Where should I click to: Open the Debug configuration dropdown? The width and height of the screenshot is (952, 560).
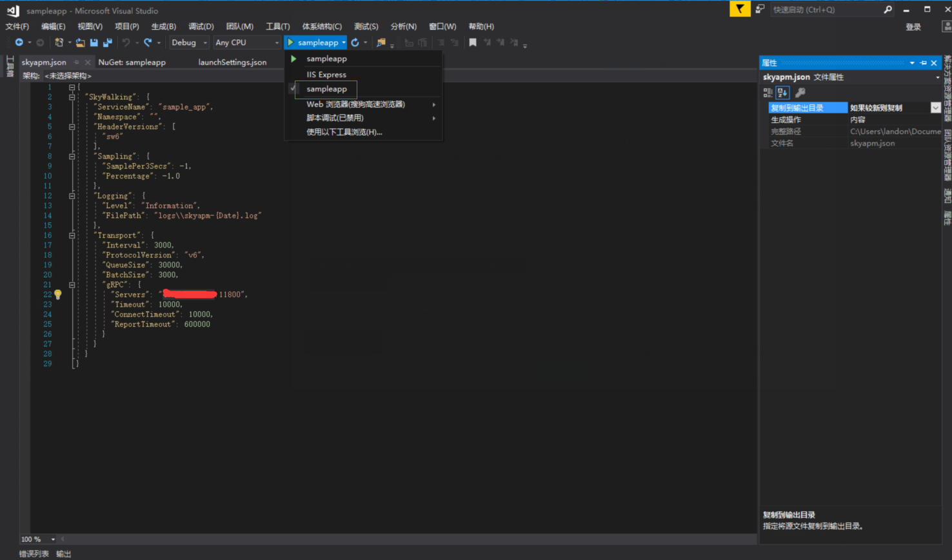coord(189,43)
